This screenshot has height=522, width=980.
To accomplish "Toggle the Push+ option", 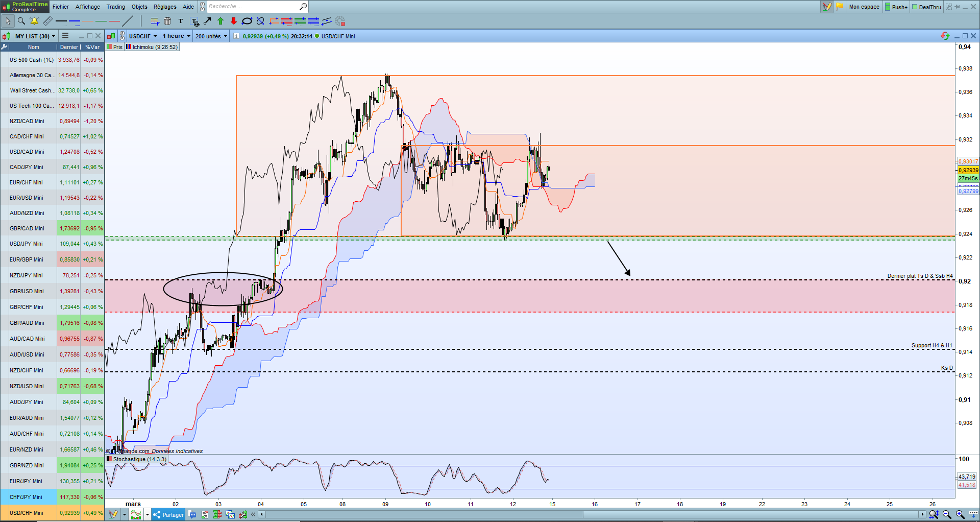I will 896,7.
